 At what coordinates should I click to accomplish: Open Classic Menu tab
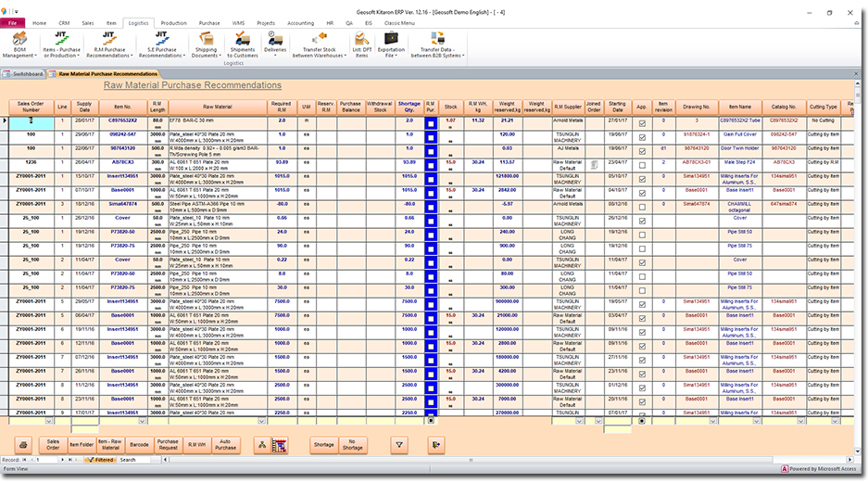pyautogui.click(x=399, y=23)
